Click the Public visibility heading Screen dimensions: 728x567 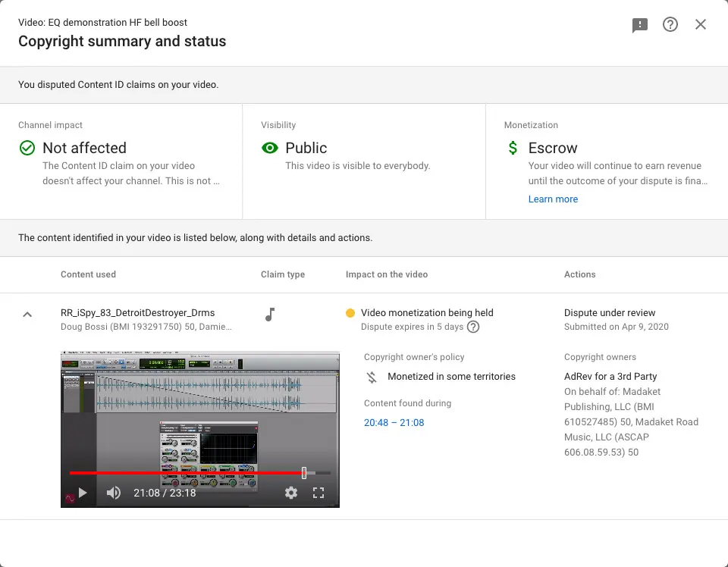[x=306, y=148]
